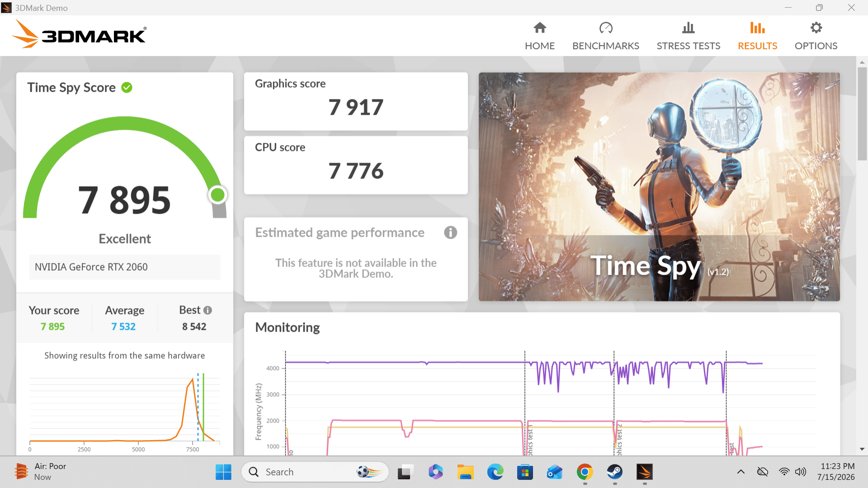
Task: Click the scroll down arrow
Action: pyautogui.click(x=862, y=449)
